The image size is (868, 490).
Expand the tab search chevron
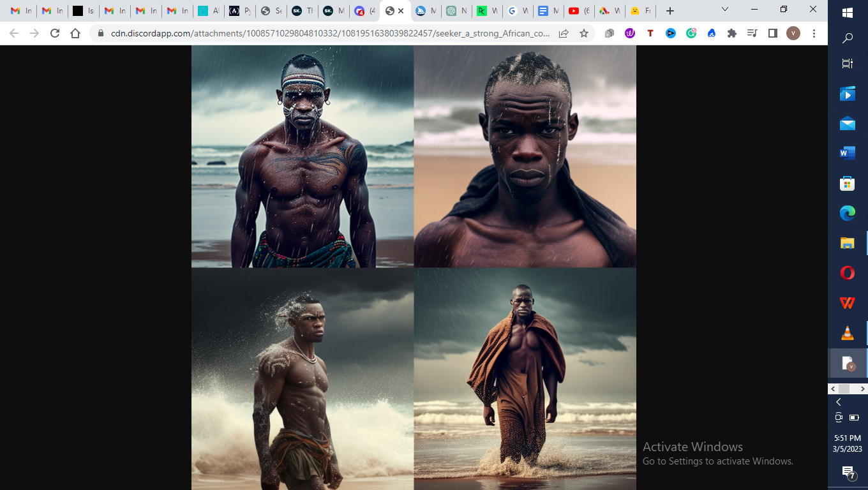[x=725, y=10]
